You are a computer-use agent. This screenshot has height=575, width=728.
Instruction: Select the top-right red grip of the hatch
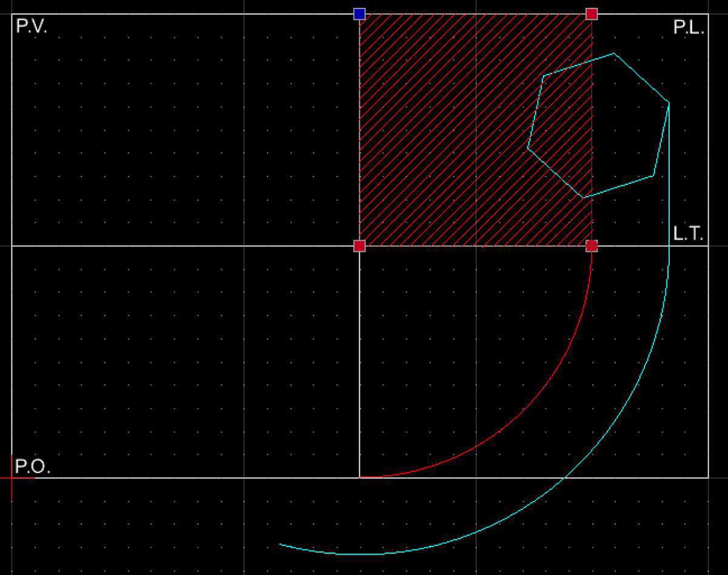coord(591,14)
